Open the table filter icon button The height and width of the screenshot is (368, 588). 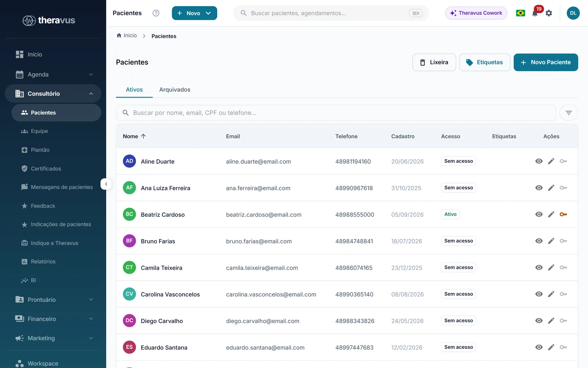point(569,113)
